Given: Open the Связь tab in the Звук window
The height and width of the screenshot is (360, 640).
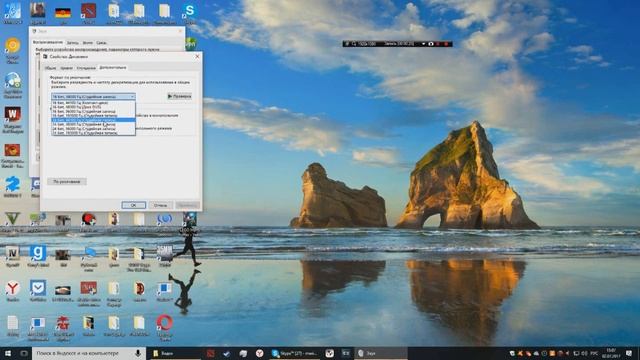Looking at the screenshot, I should pyautogui.click(x=101, y=42).
